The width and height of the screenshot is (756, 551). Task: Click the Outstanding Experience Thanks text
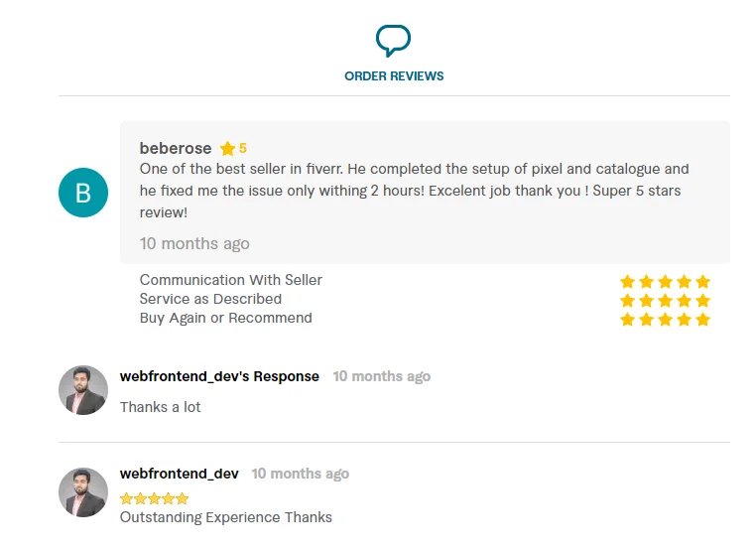tap(226, 516)
